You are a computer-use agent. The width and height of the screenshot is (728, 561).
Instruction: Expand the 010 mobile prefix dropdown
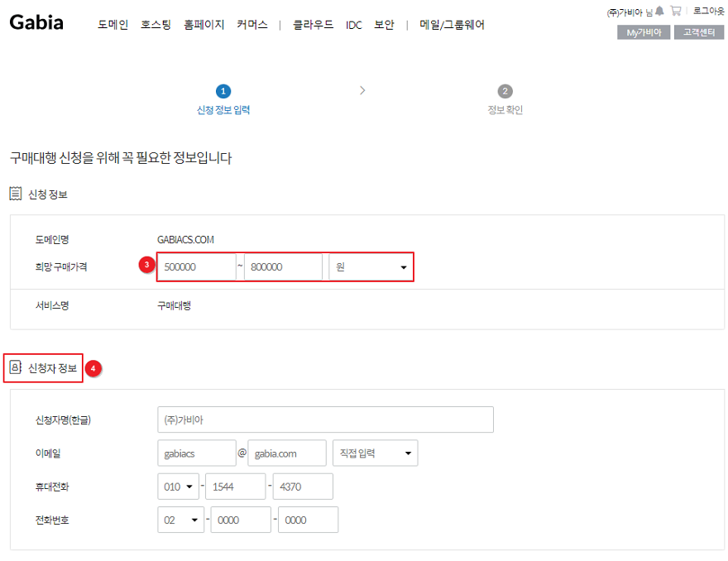click(x=180, y=487)
